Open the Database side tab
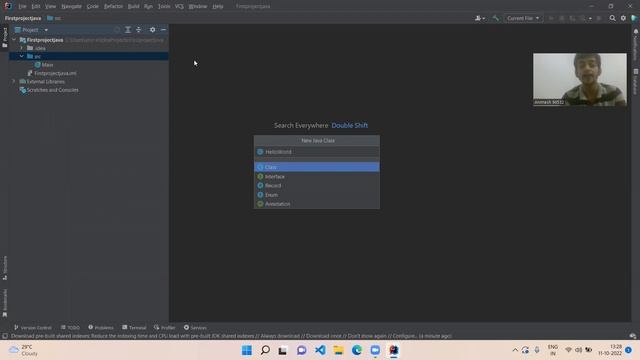The height and width of the screenshot is (360, 640). pyautogui.click(x=636, y=82)
